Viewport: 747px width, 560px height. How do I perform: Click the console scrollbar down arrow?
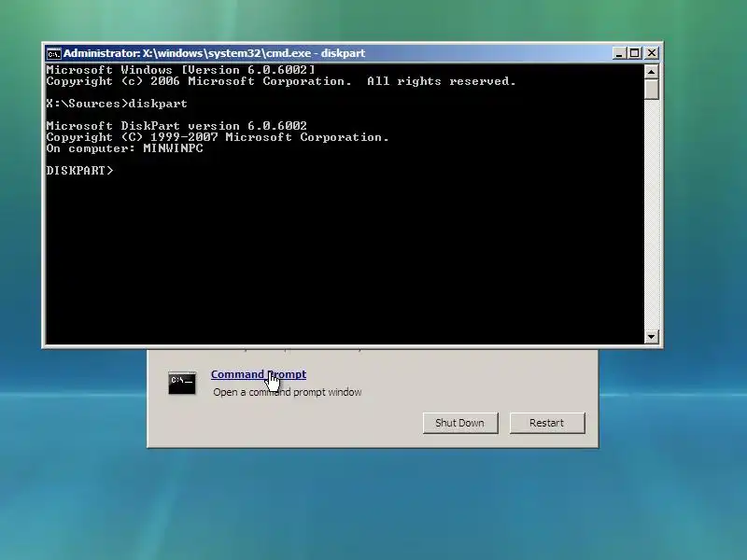[x=651, y=337]
